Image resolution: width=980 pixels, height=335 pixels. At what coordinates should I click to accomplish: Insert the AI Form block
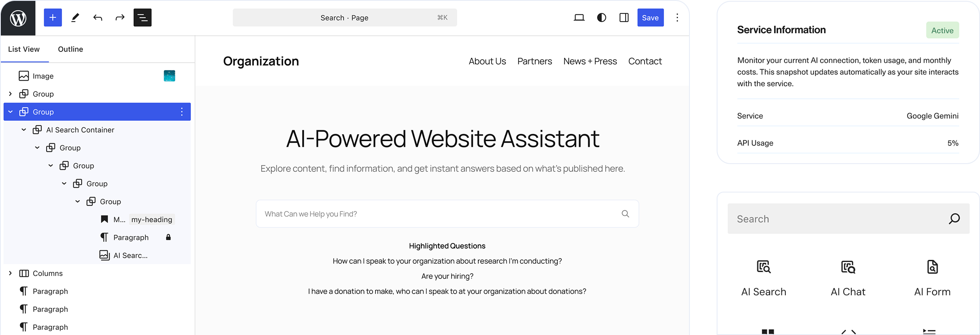[933, 278]
